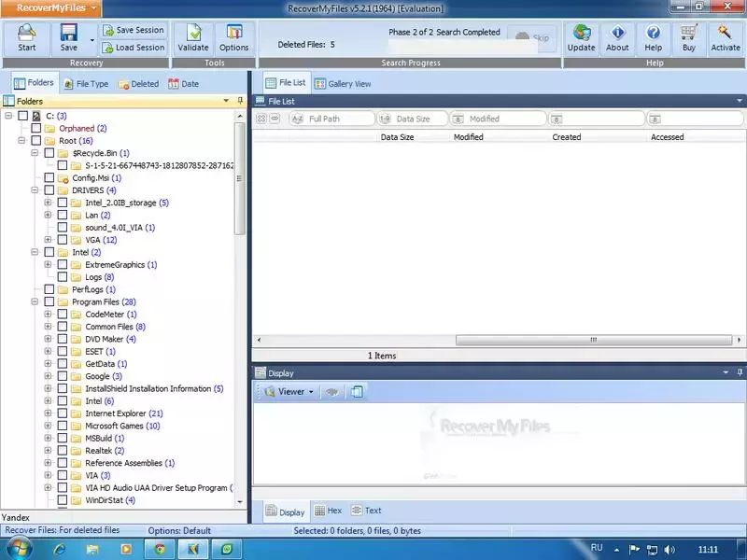The height and width of the screenshot is (560, 747).
Task: Open the Hex view tab
Action: coord(329,511)
